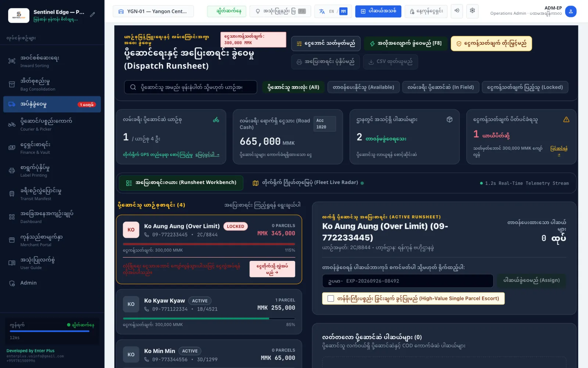
Task: Click the pencil edit icon beside Sentinel Edge
Action: pyautogui.click(x=93, y=15)
